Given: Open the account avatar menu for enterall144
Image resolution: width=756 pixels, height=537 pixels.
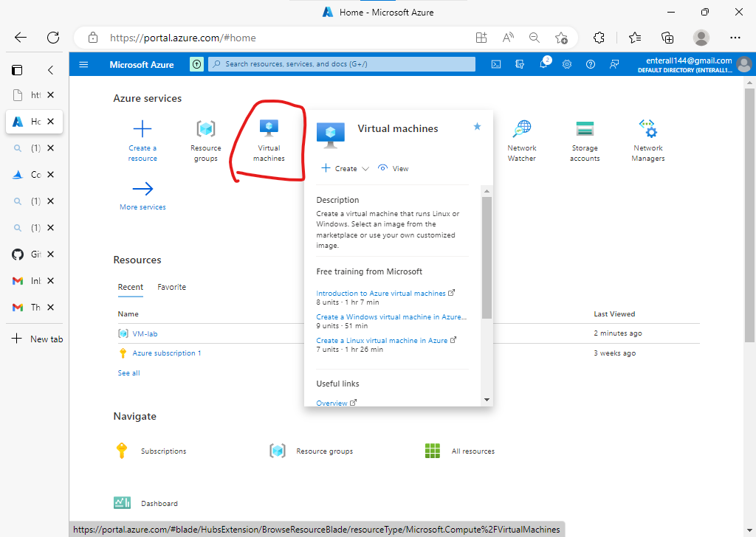Looking at the screenshot, I should 744,64.
